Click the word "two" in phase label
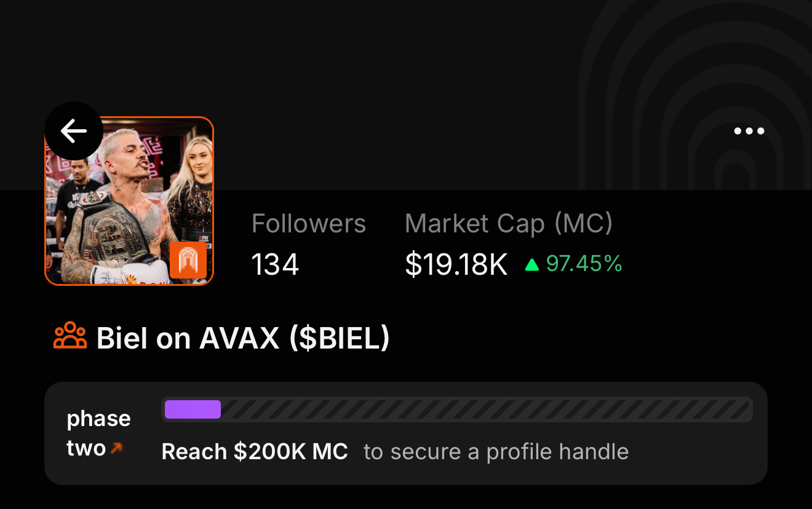Viewport: 812px width, 509px height. click(86, 448)
